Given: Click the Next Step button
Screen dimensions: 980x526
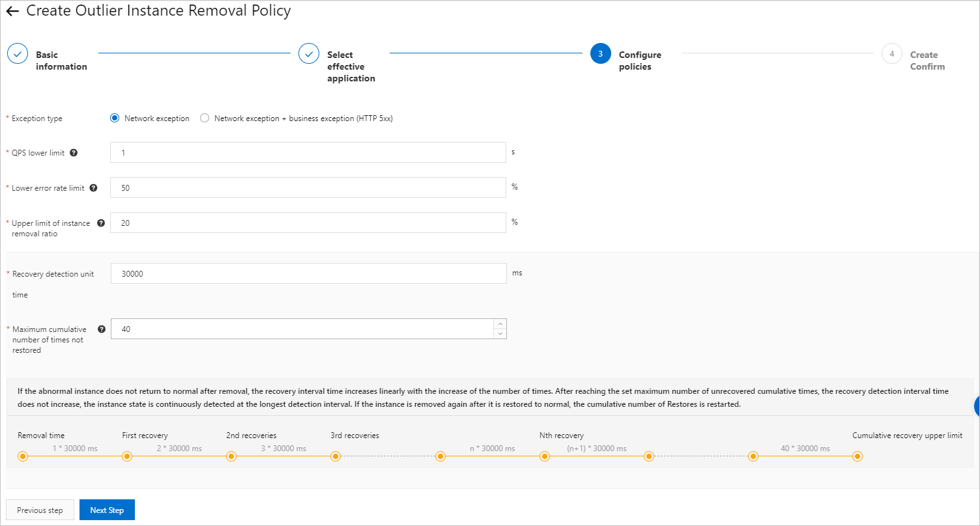Looking at the screenshot, I should coord(107,510).
